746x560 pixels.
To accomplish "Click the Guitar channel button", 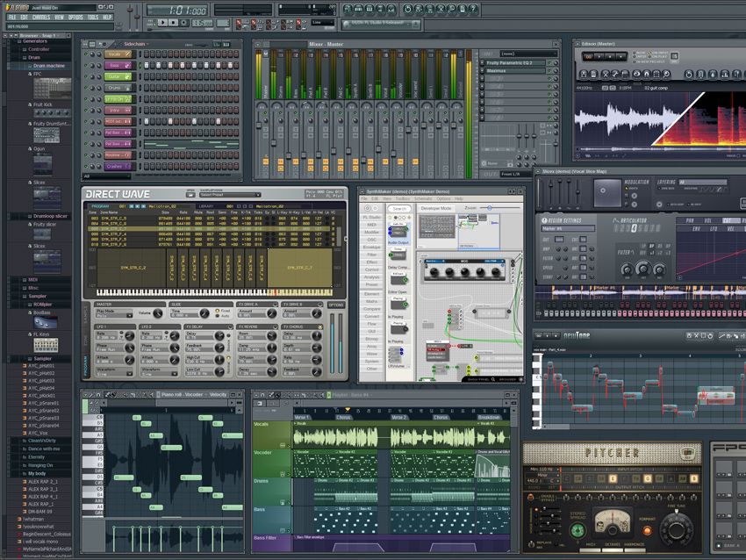I will point(115,76).
